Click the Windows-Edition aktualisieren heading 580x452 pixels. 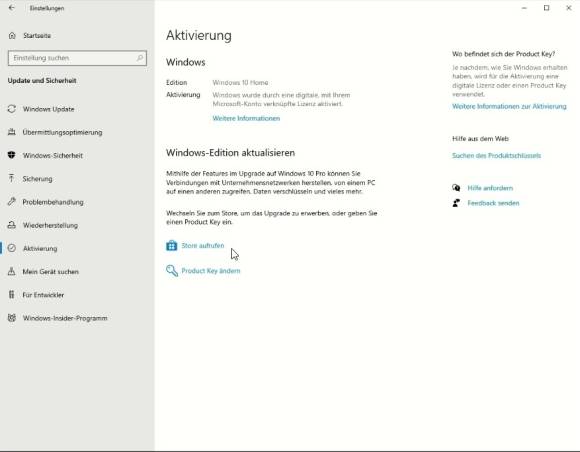(x=230, y=153)
